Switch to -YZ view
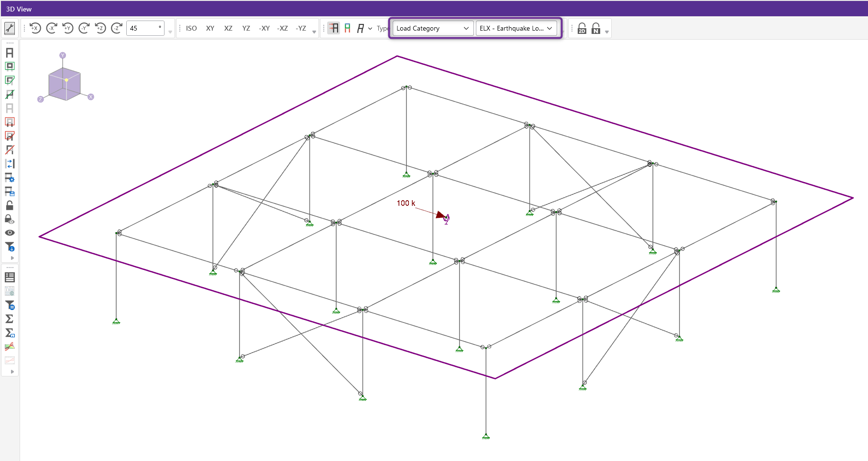The height and width of the screenshot is (461, 868). (x=301, y=28)
